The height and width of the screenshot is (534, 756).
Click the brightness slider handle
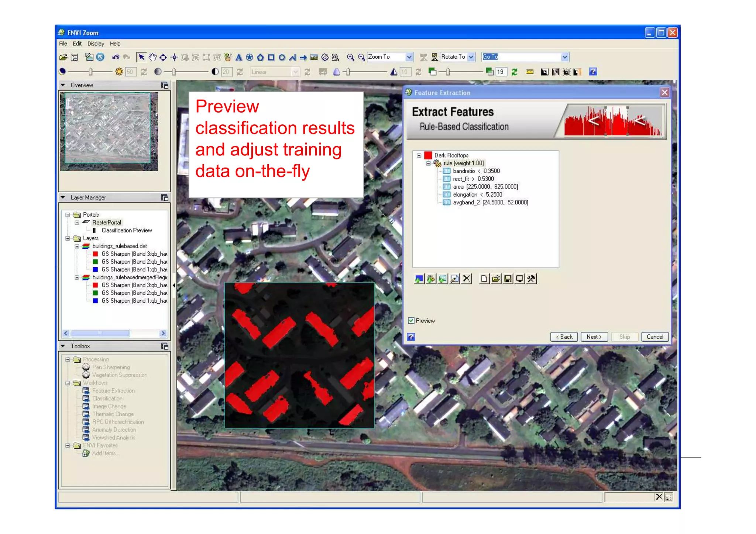90,72
